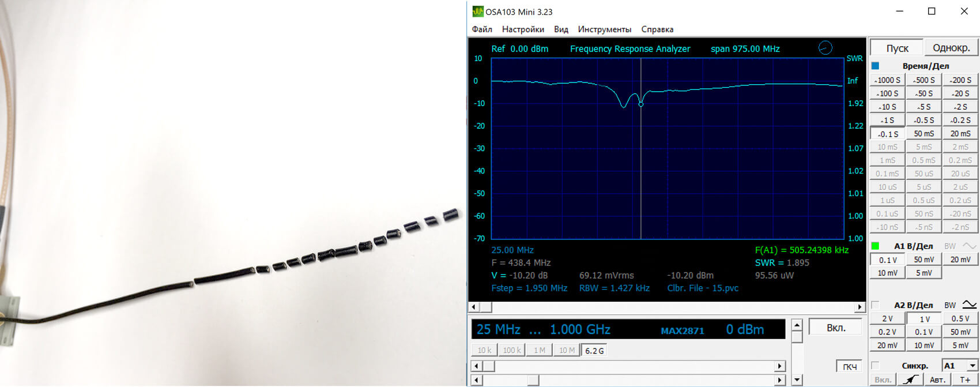
Task: Set A2 scale to 2 V
Action: pos(887,319)
